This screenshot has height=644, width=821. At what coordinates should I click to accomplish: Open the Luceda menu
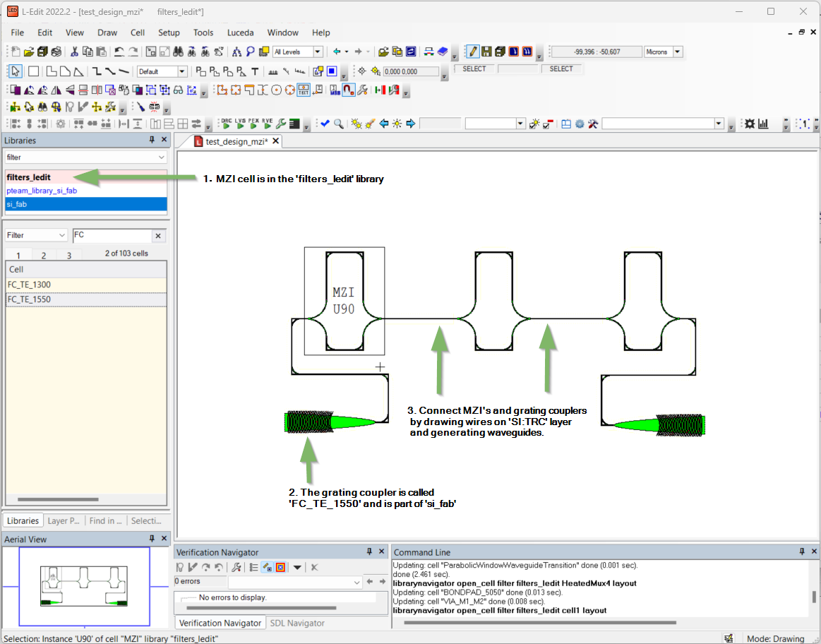pyautogui.click(x=240, y=32)
